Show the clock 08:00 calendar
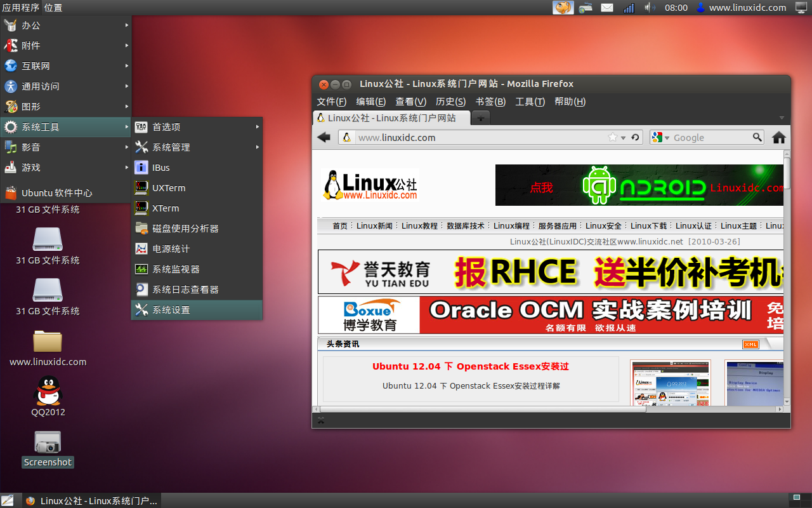 [x=676, y=8]
